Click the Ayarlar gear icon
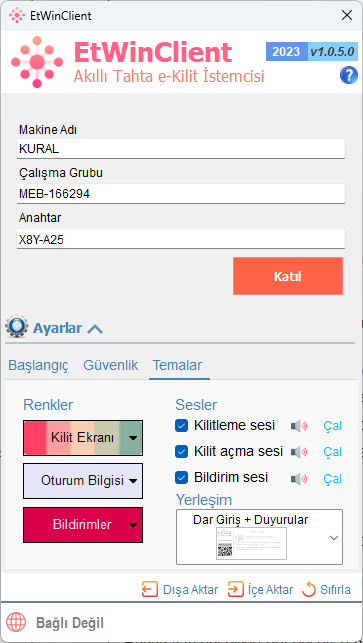 tap(17, 326)
